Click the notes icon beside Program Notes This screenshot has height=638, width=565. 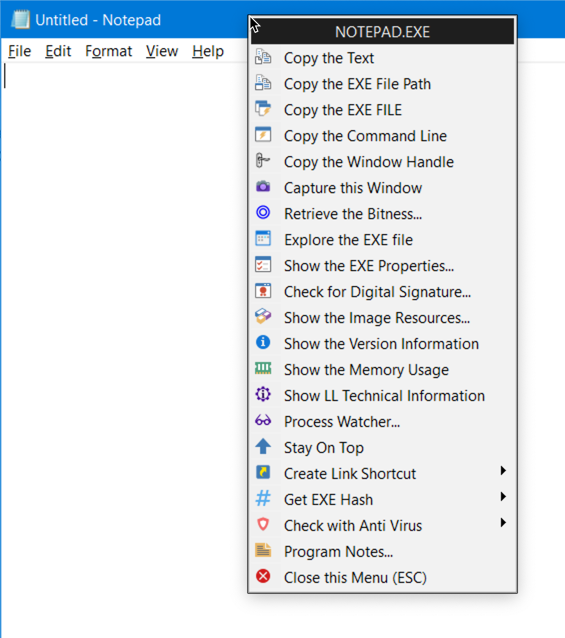[263, 550]
